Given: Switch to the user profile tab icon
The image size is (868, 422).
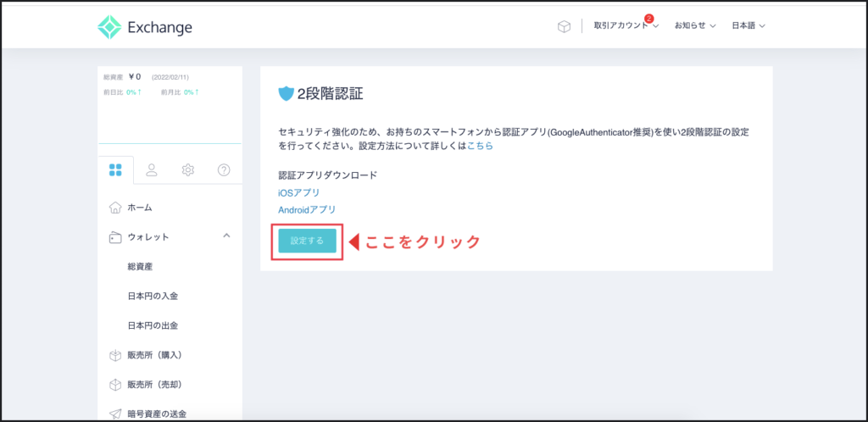Looking at the screenshot, I should [152, 169].
